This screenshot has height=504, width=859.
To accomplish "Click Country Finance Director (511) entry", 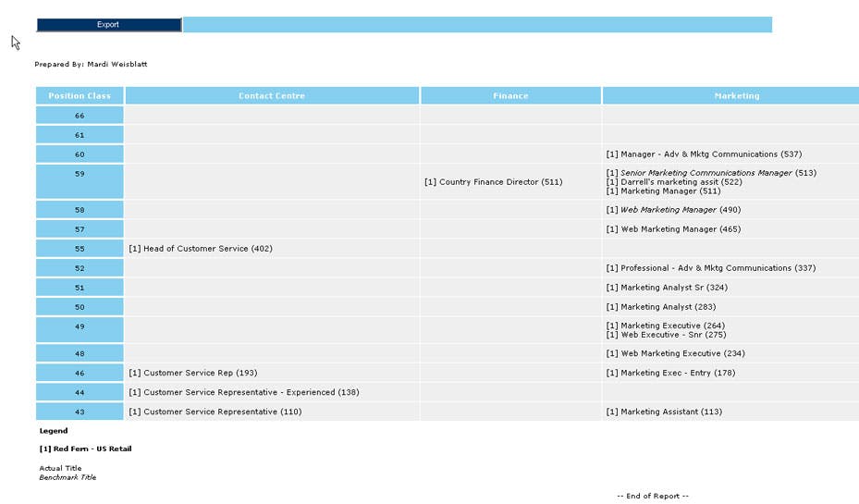I will click(x=493, y=182).
